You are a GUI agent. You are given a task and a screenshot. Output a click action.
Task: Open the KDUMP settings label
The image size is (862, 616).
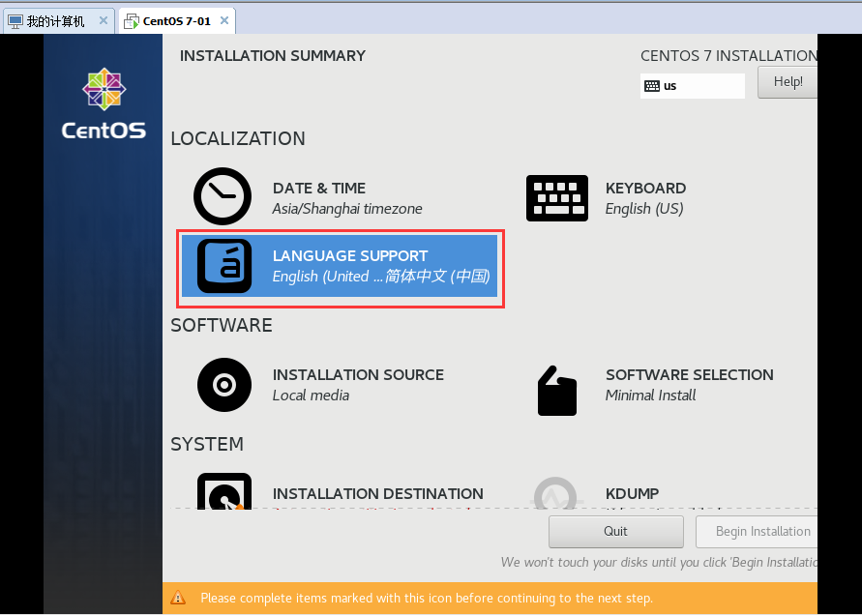point(632,493)
